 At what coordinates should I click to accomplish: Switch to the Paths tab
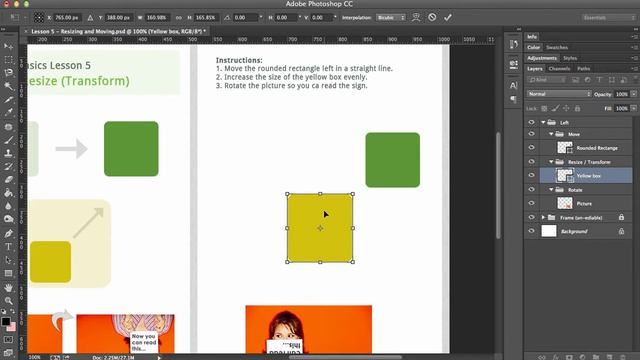tap(584, 69)
